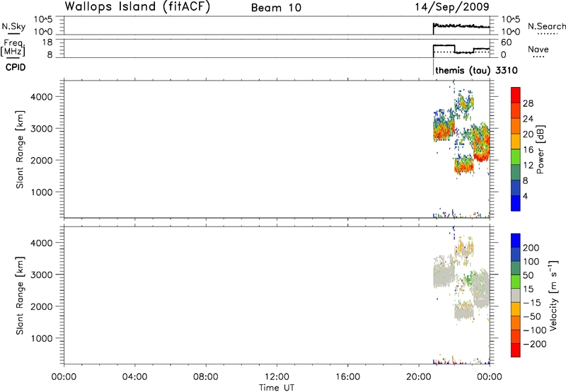Select the 'themis (tau) 3310' CPID text

tap(476, 70)
